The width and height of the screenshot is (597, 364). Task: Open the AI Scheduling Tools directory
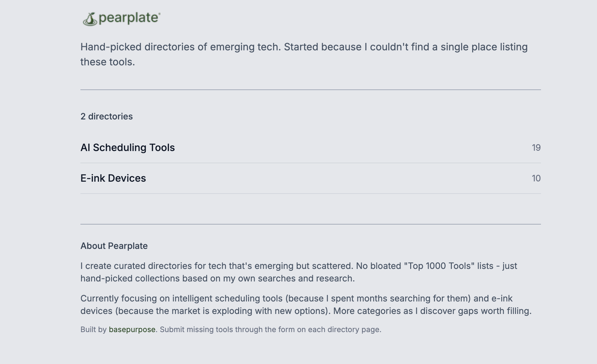[127, 148]
